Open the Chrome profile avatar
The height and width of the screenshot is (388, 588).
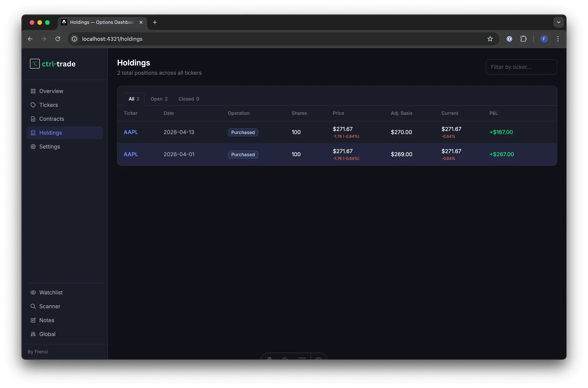click(x=544, y=39)
